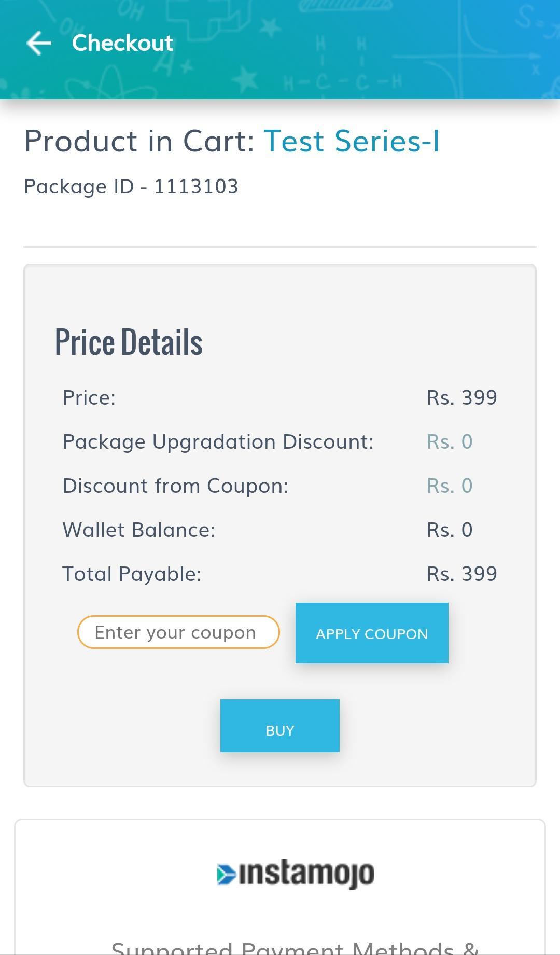This screenshot has width=560, height=955.
Task: Tap the Discount from Coupon amount
Action: click(x=450, y=486)
